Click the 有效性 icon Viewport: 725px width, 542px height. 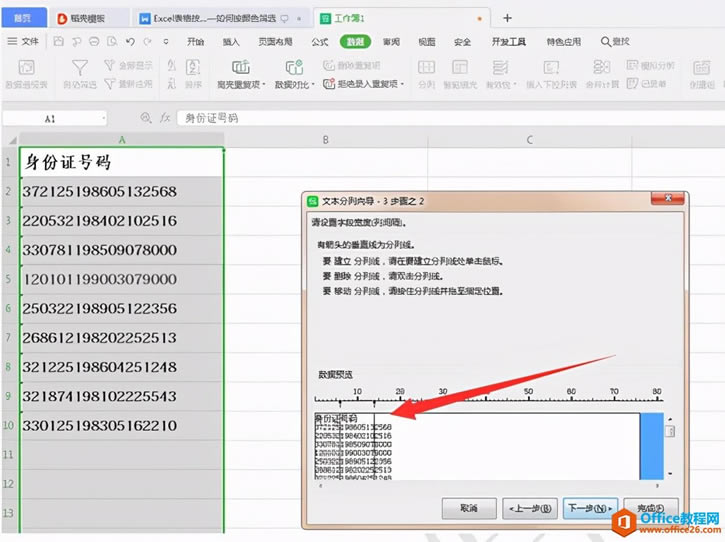pyautogui.click(x=499, y=68)
